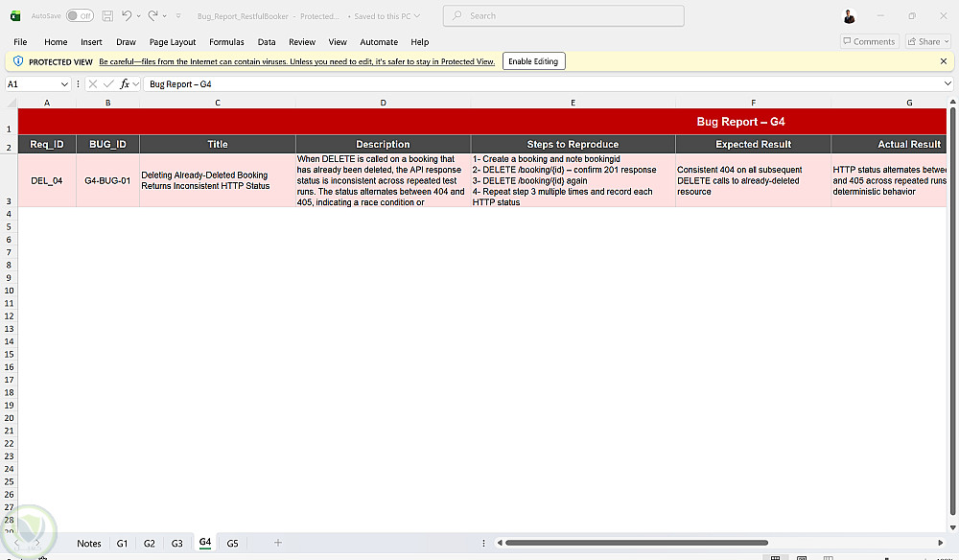Select the Deleting Already-Deleted Booking title cell
The width and height of the screenshot is (959, 560).
pyautogui.click(x=217, y=180)
